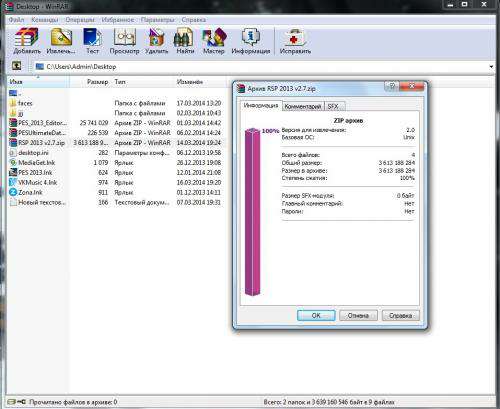
Task: Click date 17.03.2014 13:20 of faces
Action: pyautogui.click(x=199, y=103)
